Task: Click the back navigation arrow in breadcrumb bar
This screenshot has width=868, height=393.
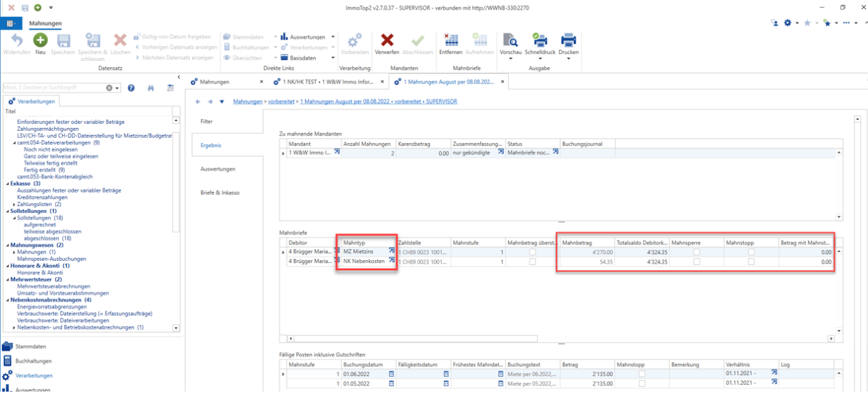Action: (198, 101)
